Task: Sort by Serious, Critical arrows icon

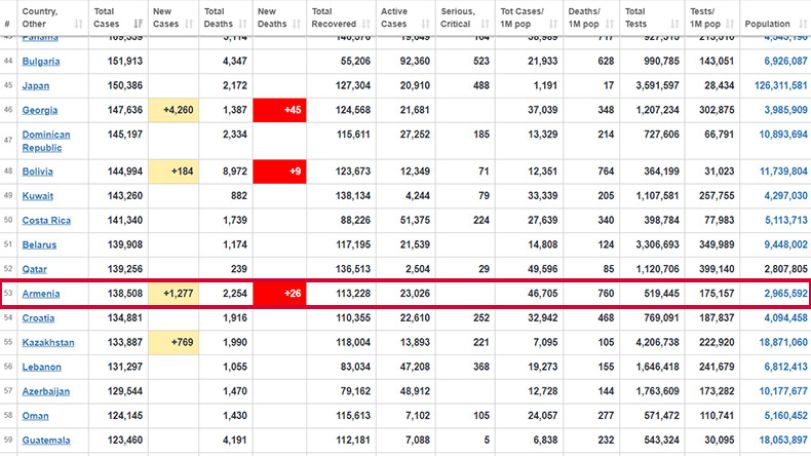Action: [x=485, y=24]
